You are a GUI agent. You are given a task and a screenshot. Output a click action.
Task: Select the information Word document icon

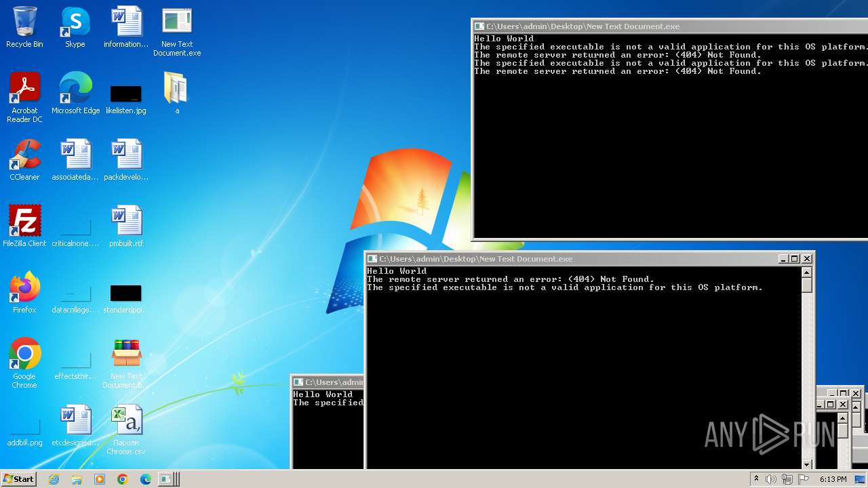[126, 27]
